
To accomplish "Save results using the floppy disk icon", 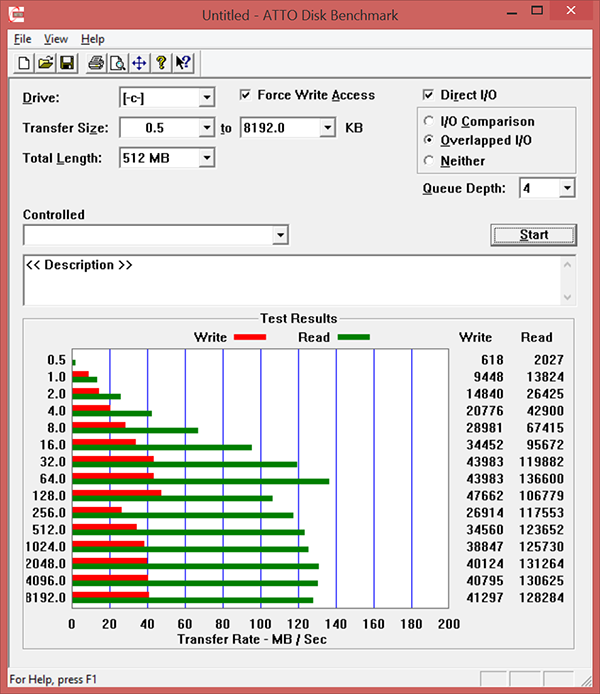I will click(x=67, y=63).
